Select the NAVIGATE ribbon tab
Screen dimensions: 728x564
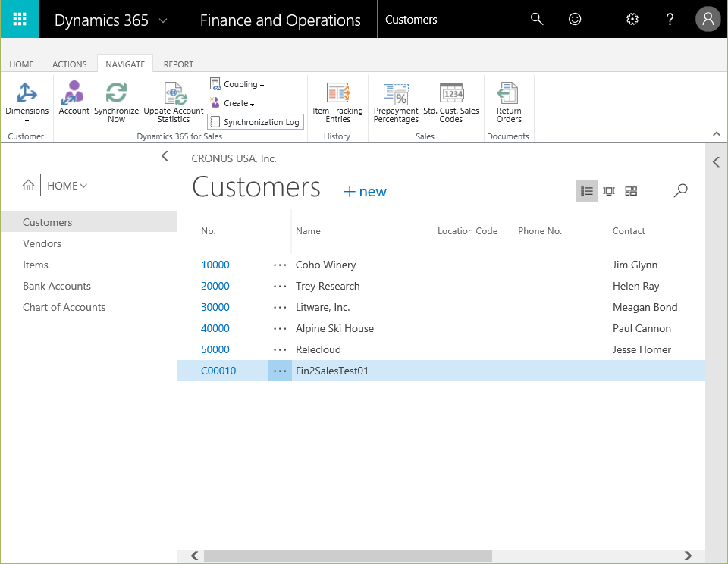point(125,64)
